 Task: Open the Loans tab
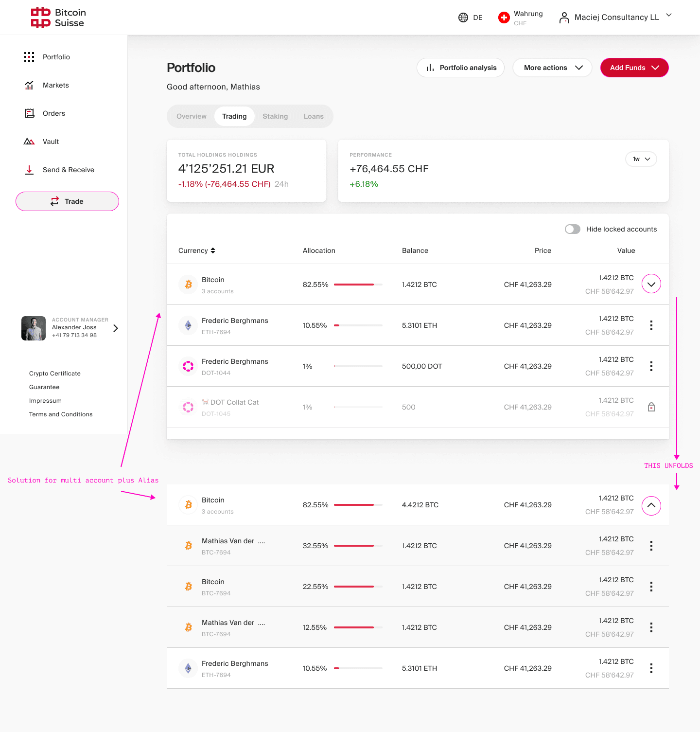point(314,116)
